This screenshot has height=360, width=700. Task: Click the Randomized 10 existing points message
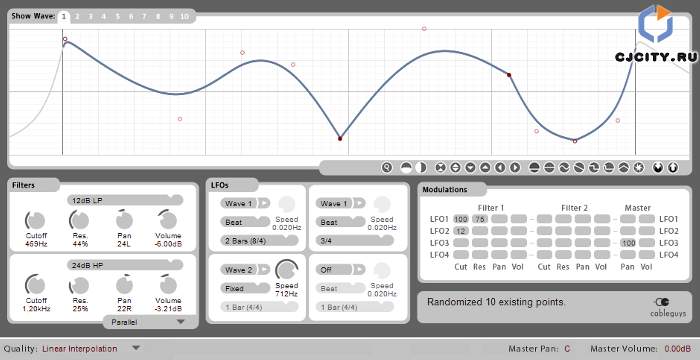pos(496,302)
